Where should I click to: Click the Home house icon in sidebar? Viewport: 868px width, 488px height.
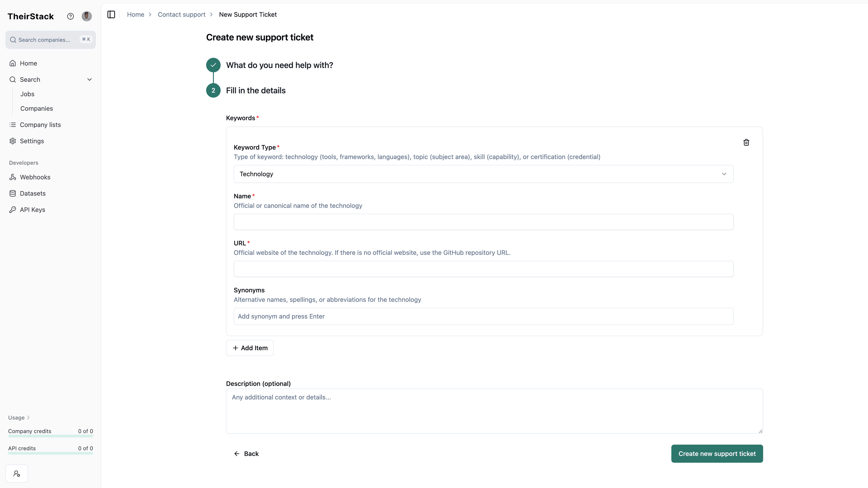point(12,63)
